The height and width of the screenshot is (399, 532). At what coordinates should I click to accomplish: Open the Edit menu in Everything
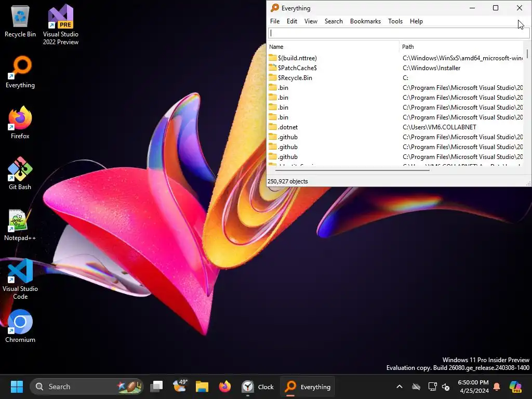pyautogui.click(x=292, y=21)
